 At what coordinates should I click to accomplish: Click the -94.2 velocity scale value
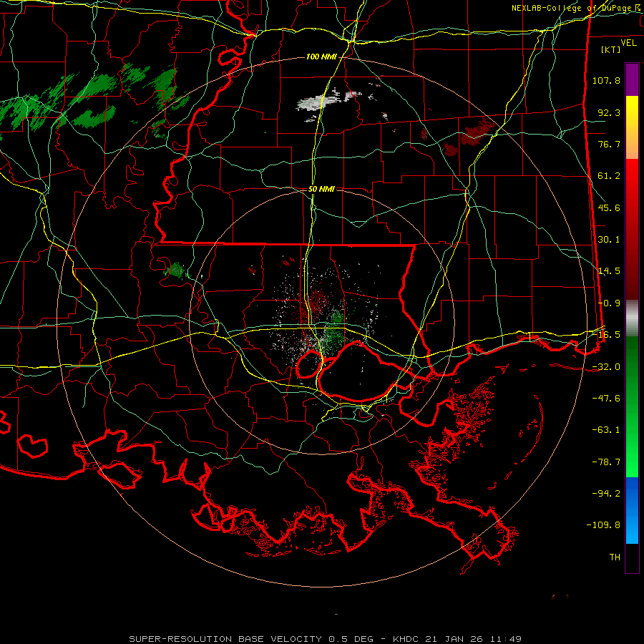click(606, 494)
